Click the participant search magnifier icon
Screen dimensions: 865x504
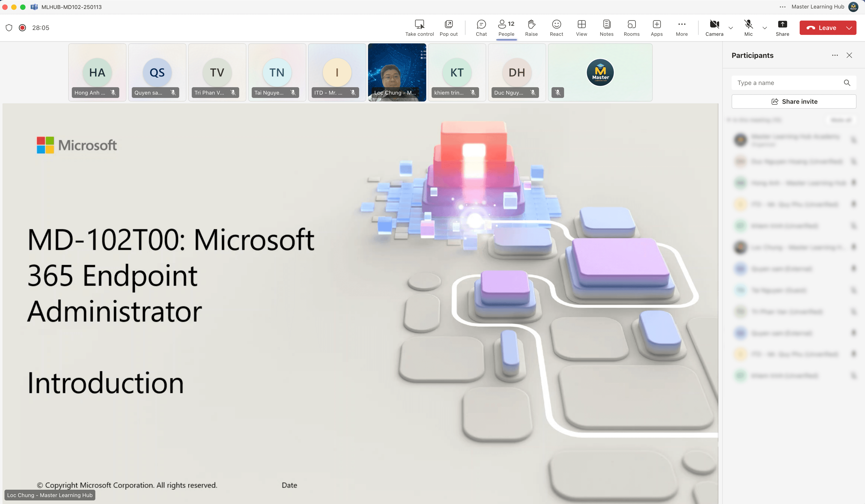click(x=847, y=83)
